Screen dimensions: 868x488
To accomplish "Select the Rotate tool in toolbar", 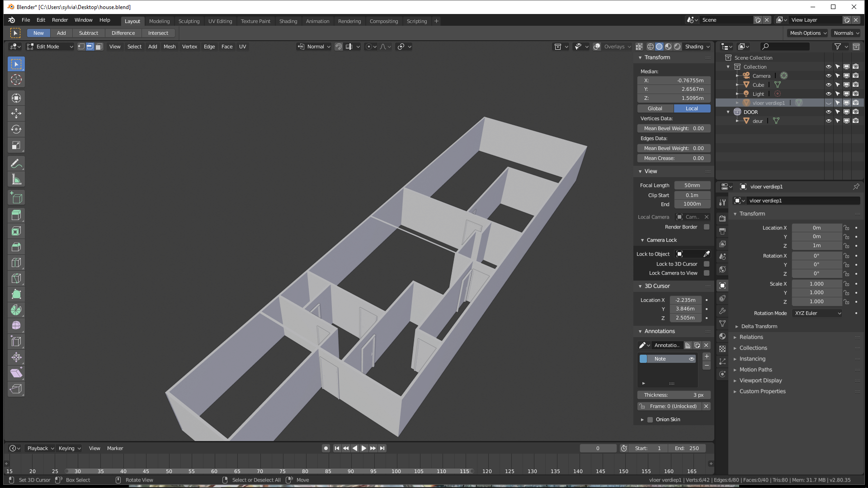I will [16, 129].
